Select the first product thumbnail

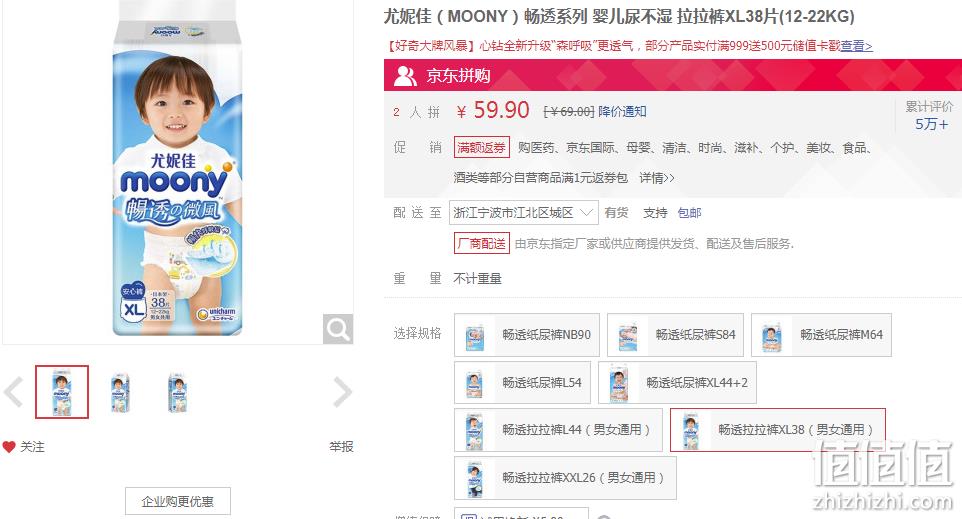[x=62, y=392]
